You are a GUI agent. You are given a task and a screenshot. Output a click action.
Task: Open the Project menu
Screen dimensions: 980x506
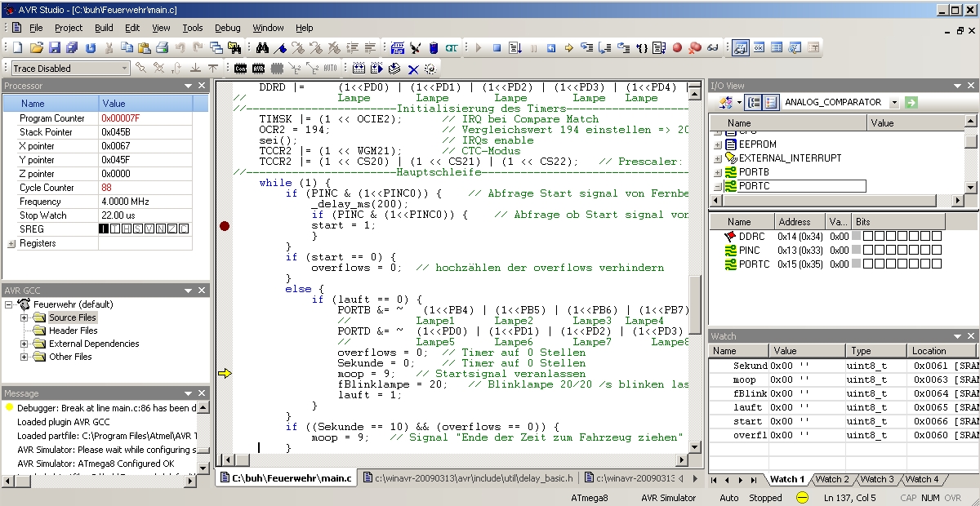[x=69, y=28]
